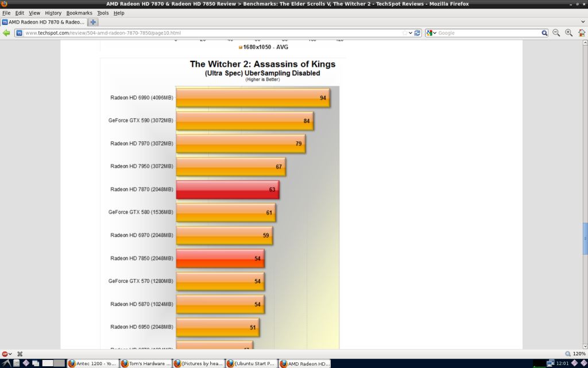Viewport: 588px width, 368px height.
Task: Click the last purple diamond tray icon
Action: tap(583, 363)
